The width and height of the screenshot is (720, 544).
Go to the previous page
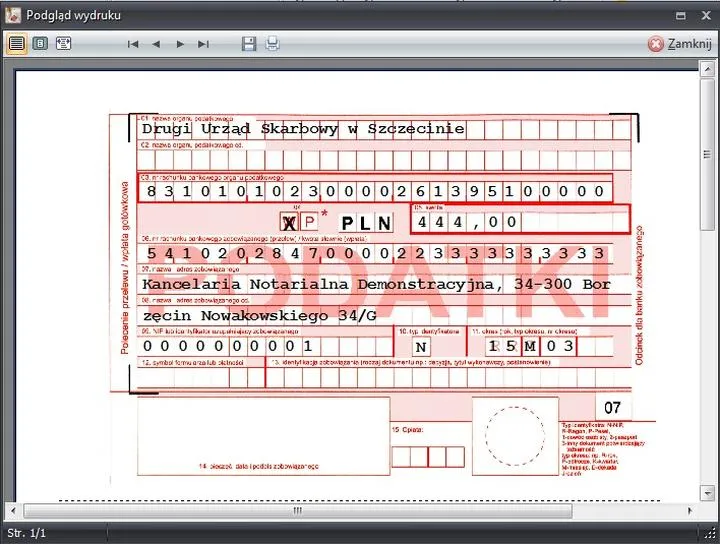click(156, 44)
